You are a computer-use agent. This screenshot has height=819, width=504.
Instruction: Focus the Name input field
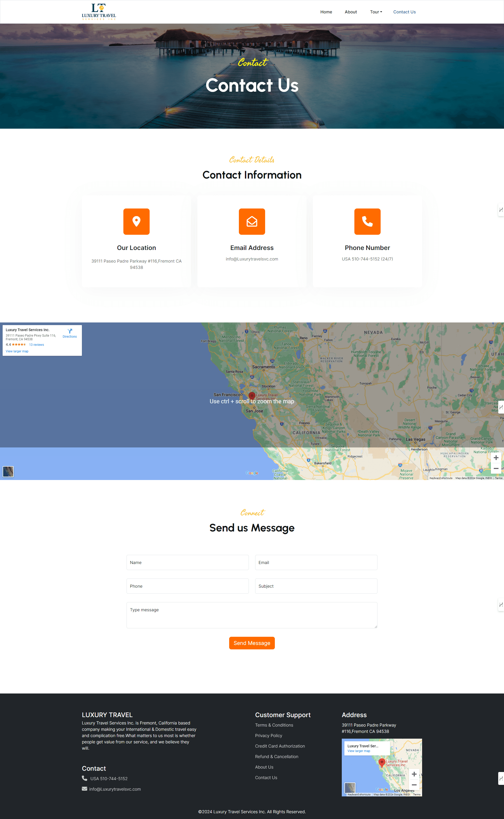pyautogui.click(x=187, y=562)
